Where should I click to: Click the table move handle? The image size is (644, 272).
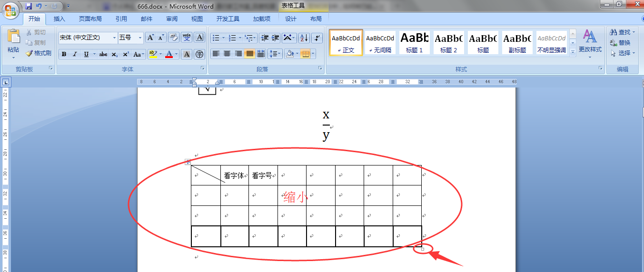coord(188,162)
